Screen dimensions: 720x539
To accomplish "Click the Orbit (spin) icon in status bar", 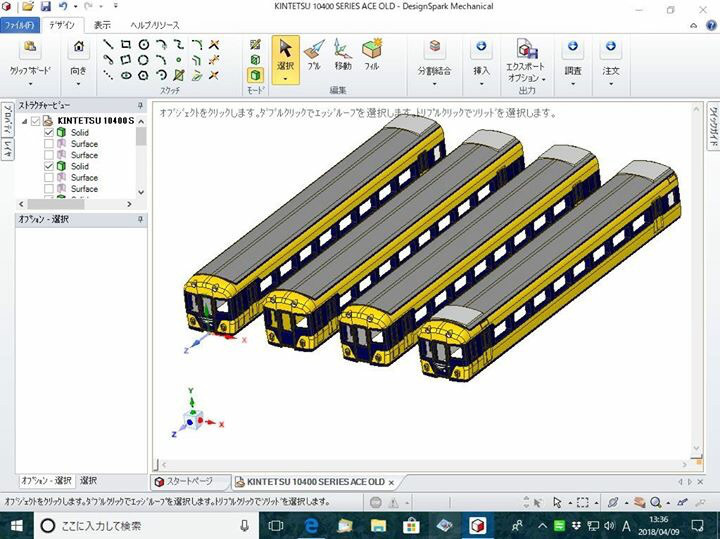I will (x=613, y=502).
